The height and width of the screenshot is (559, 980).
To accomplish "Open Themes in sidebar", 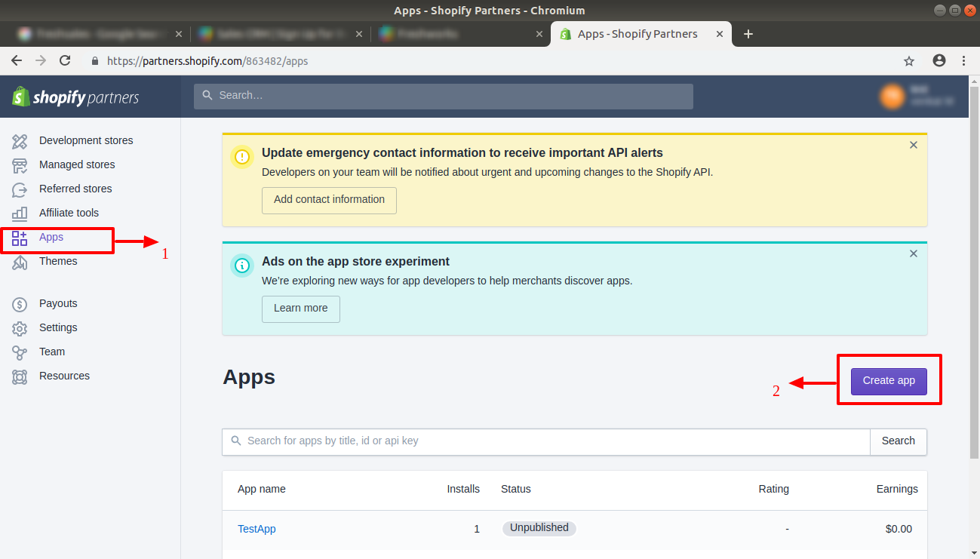I will pyautogui.click(x=58, y=261).
